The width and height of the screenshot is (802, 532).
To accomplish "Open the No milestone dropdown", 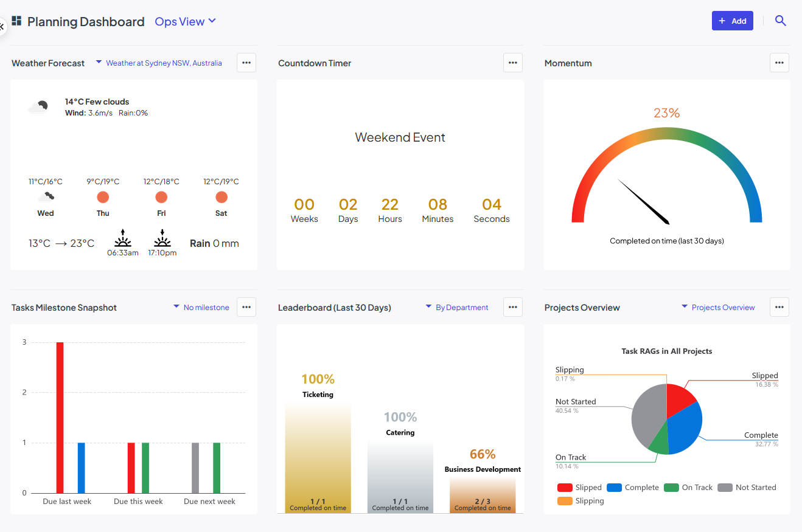I will (201, 307).
